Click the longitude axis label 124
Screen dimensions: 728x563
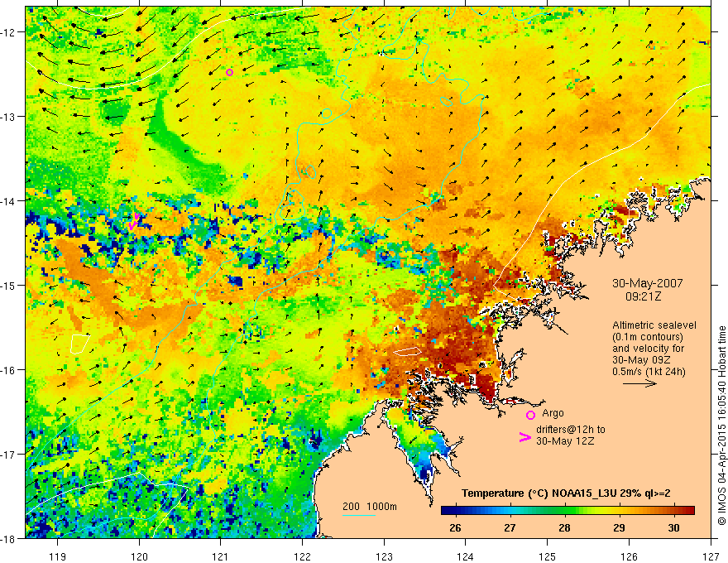[466, 556]
